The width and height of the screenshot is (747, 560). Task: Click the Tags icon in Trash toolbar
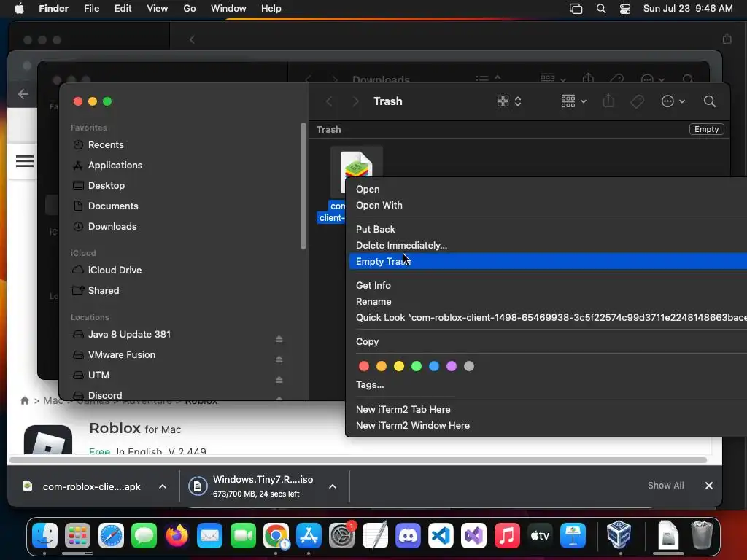pos(638,101)
